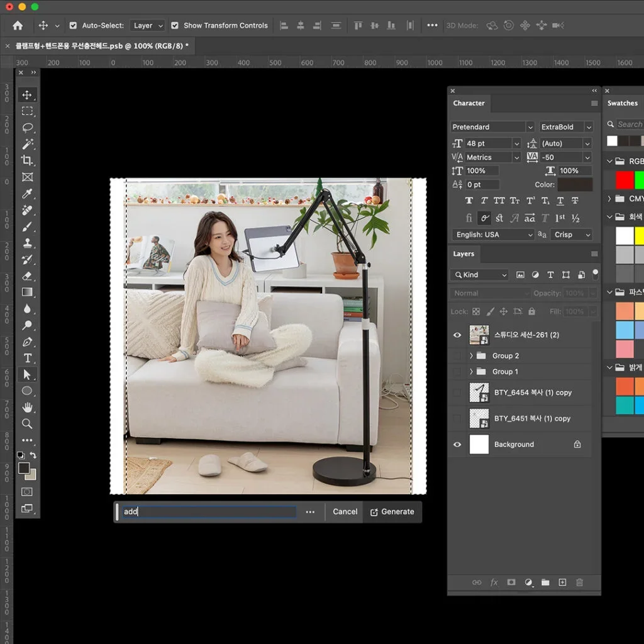Image resolution: width=644 pixels, height=644 pixels.
Task: Select the Lasso tool
Action: 27,128
